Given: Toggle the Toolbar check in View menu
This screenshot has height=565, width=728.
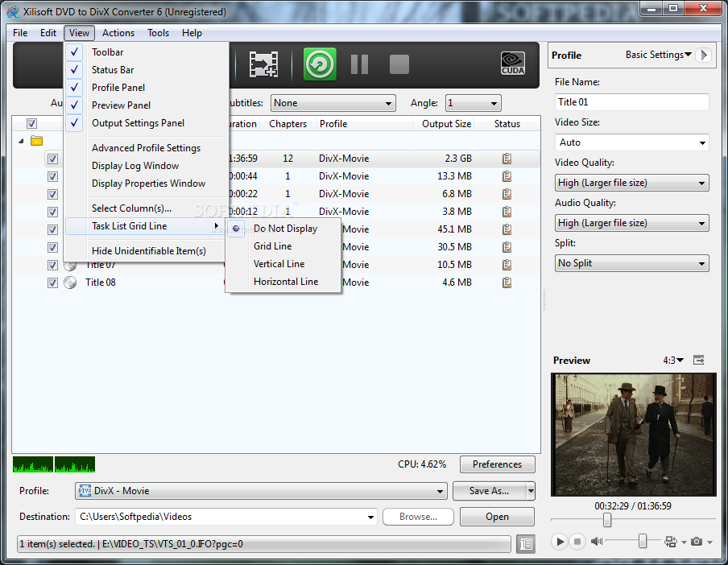Looking at the screenshot, I should click(74, 52).
